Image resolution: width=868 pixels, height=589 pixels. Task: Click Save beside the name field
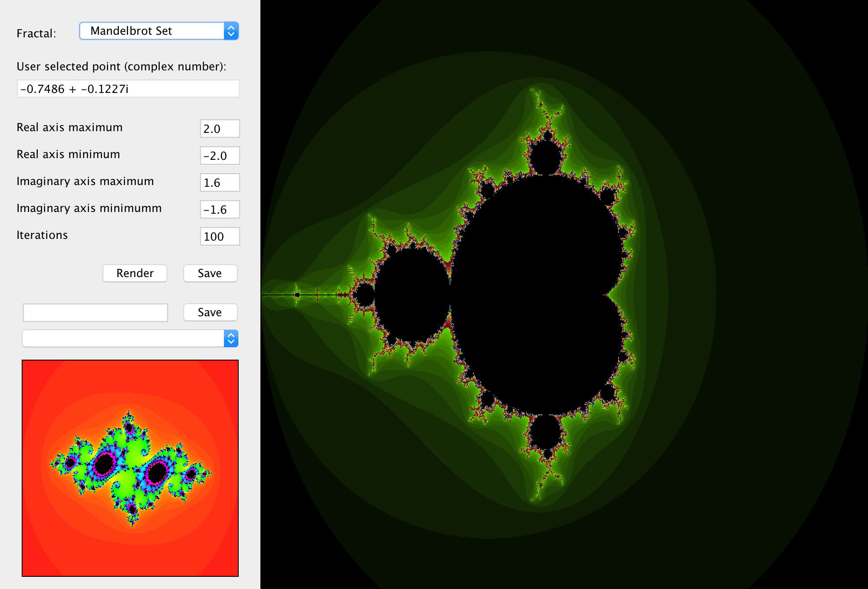210,312
